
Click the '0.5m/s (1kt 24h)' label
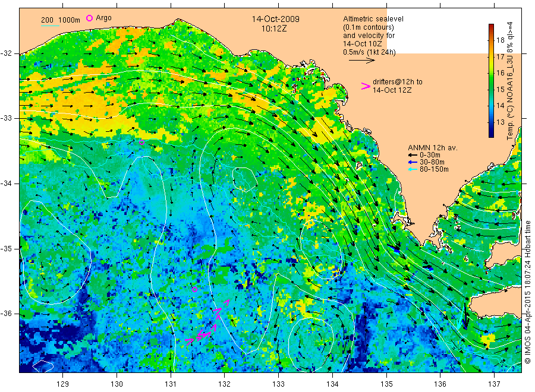369,52
